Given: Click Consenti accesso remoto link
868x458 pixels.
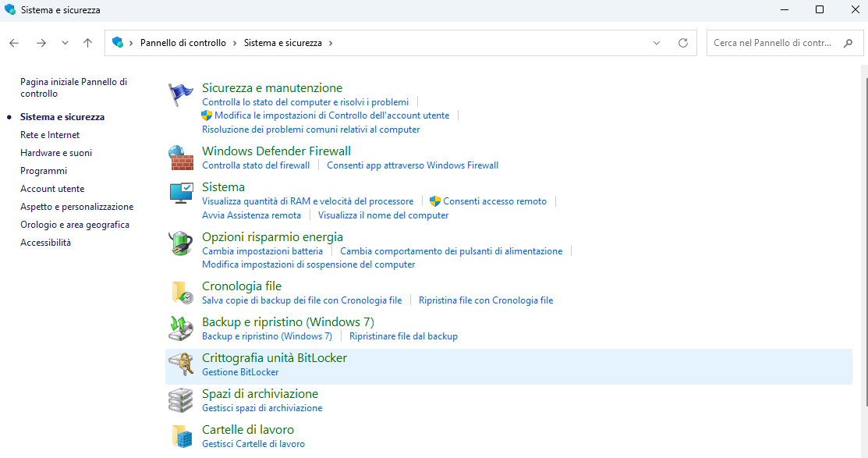Looking at the screenshot, I should (x=494, y=201).
